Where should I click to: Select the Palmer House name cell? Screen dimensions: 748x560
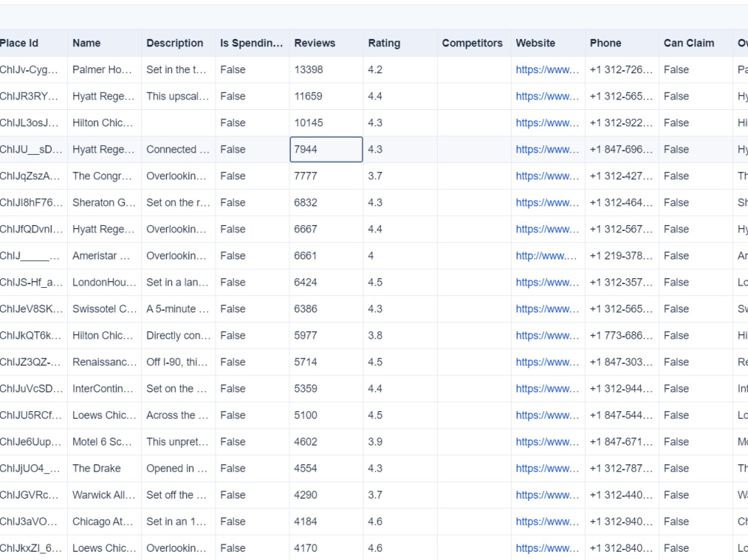105,70
